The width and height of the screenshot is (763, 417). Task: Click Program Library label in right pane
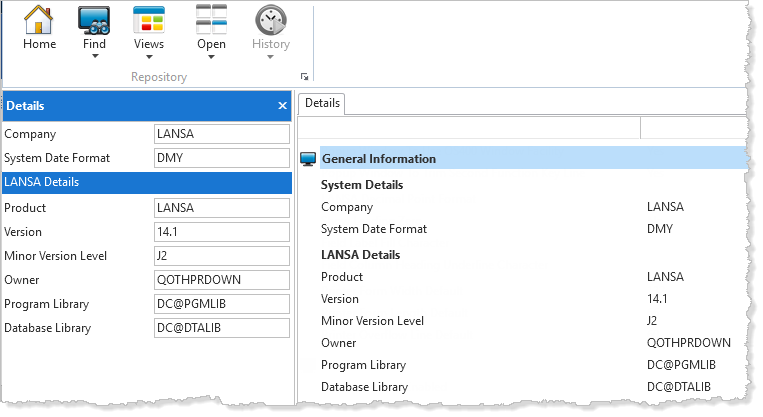click(x=363, y=365)
